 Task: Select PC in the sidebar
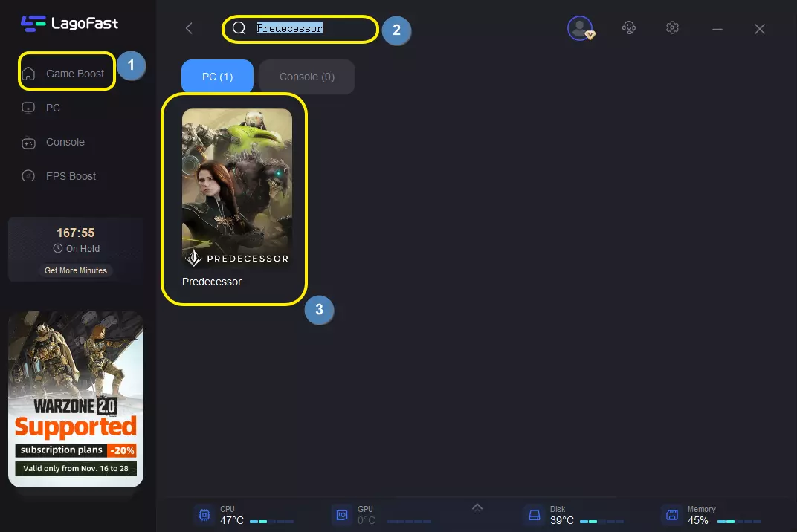52,108
